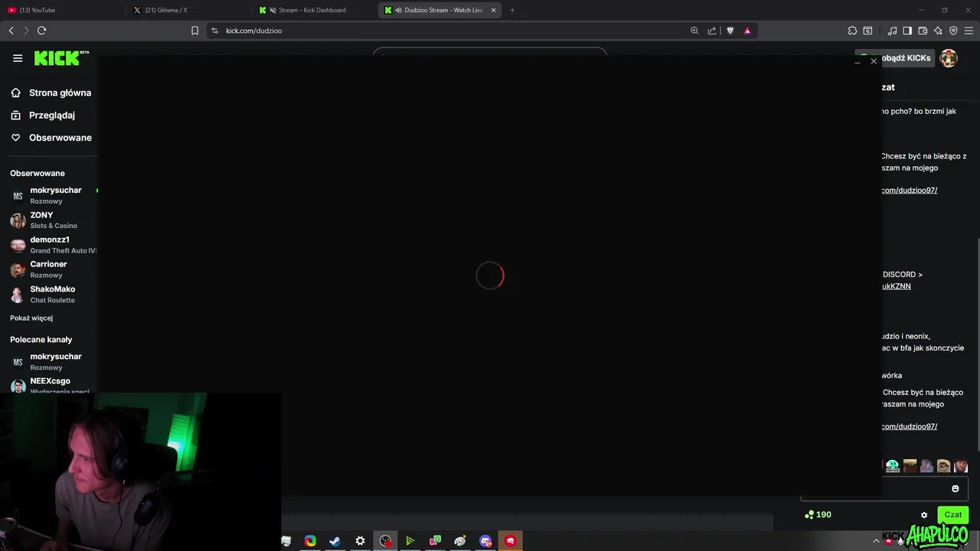Click the chat message input field
The width and height of the screenshot is (980, 551).
point(884,488)
